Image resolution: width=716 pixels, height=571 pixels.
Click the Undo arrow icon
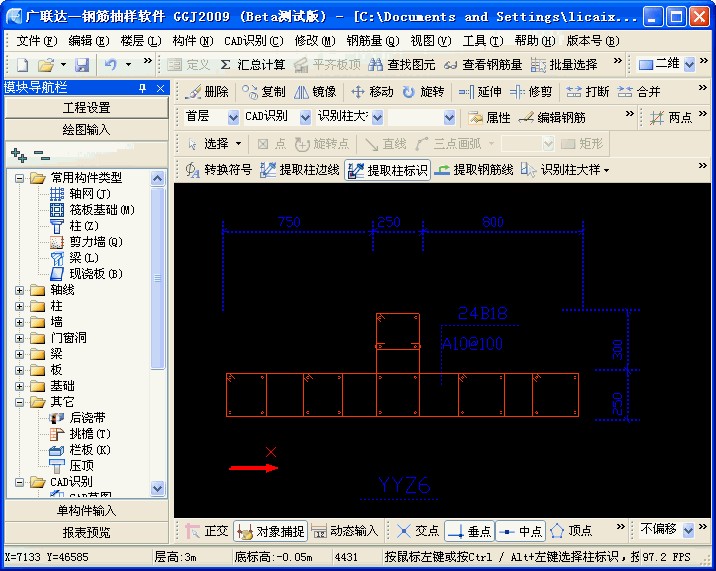pos(111,65)
